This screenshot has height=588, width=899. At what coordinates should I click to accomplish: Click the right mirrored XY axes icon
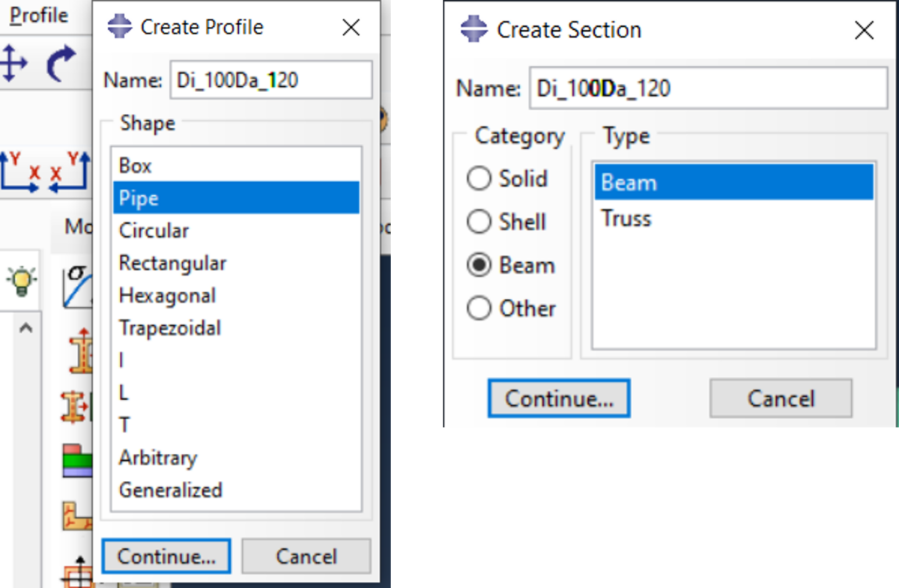pyautogui.click(x=70, y=171)
